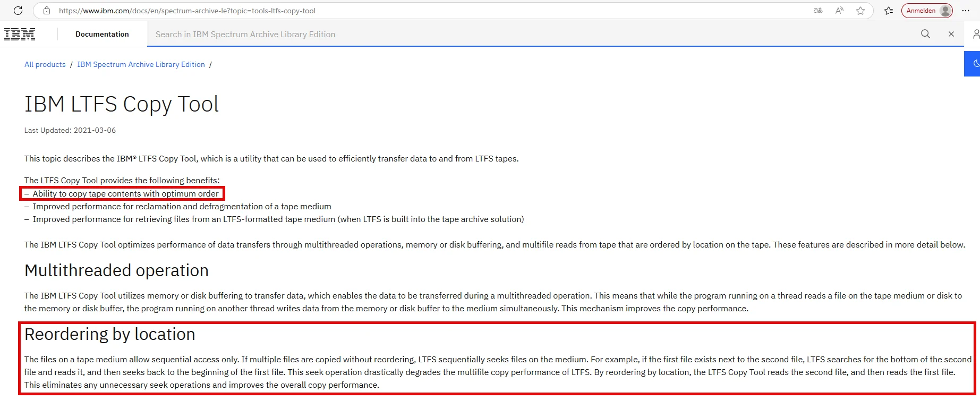Click 'The LTFS Copy Tool provides the following benefits' line
The width and height of the screenshot is (980, 400).
122,181
